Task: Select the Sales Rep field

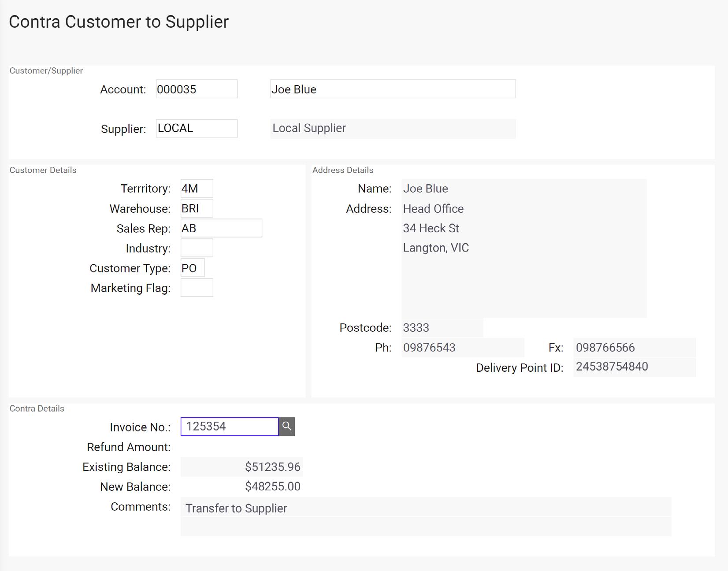Action: tap(221, 228)
